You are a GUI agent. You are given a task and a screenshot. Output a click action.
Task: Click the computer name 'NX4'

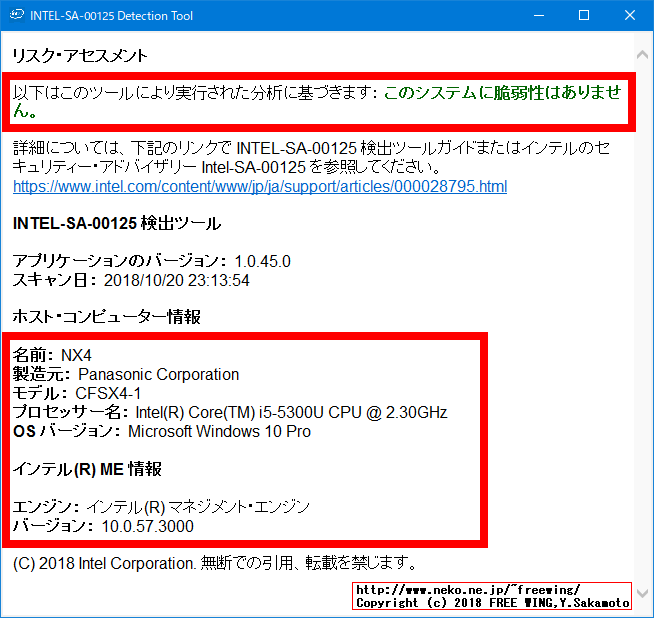[76, 355]
